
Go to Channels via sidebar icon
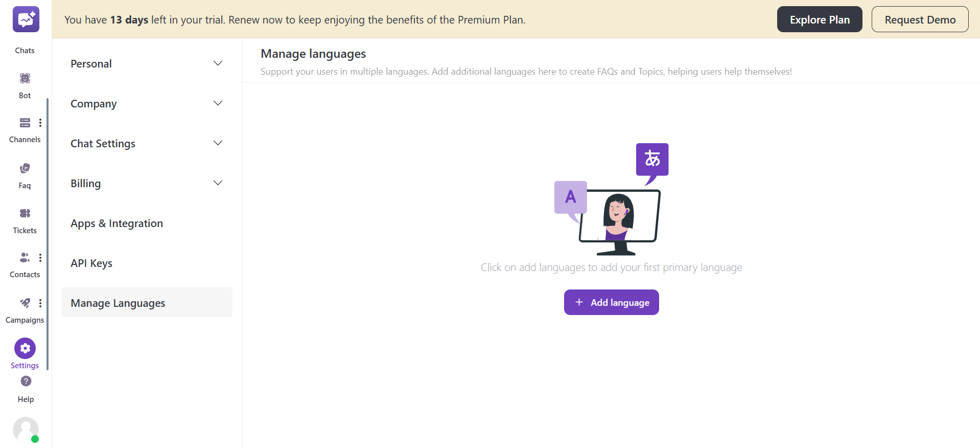point(25,123)
